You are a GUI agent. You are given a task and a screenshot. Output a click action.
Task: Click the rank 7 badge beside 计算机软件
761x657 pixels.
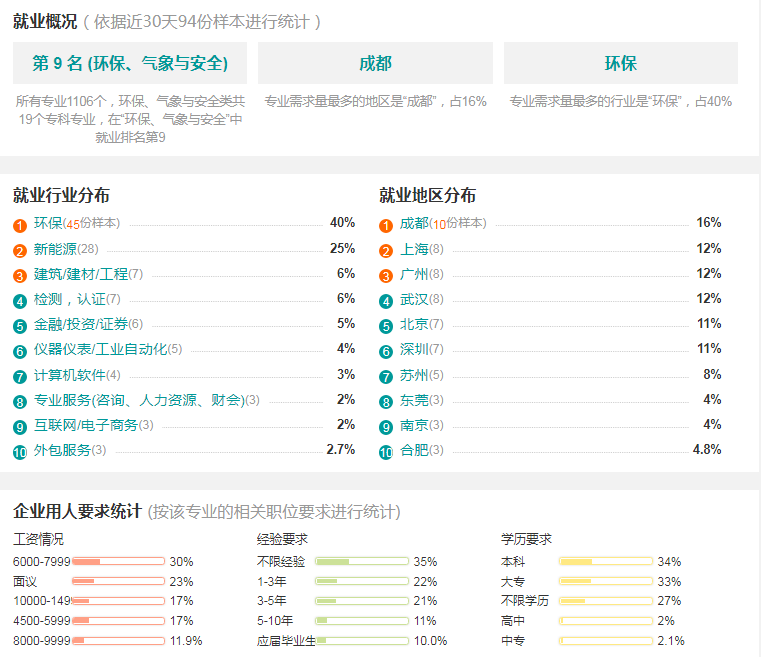click(19, 377)
